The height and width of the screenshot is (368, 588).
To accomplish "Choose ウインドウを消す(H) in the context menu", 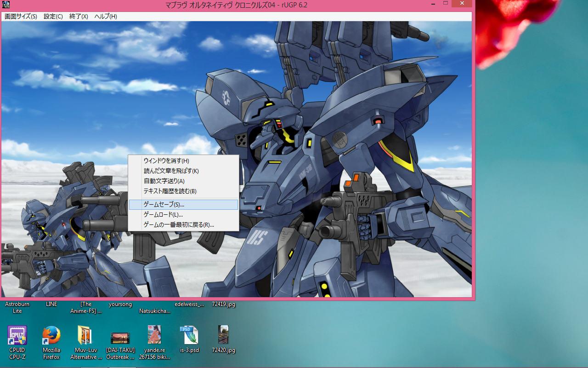I will (x=183, y=161).
